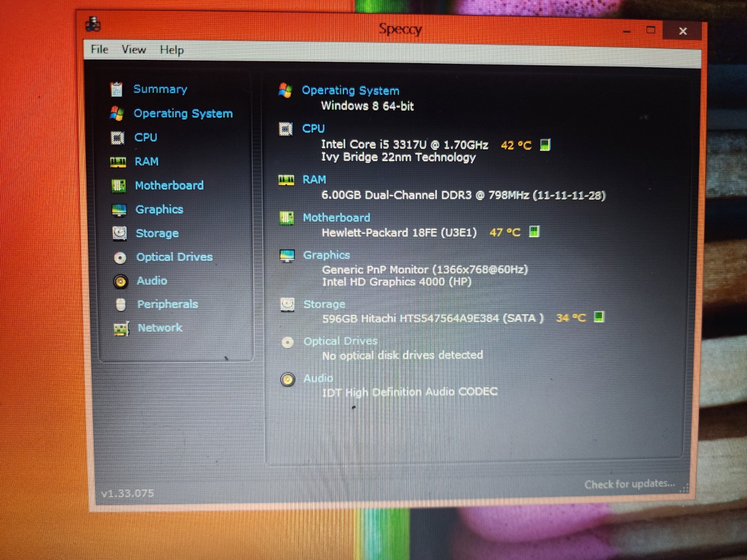Click '596GB Hitachi' storage text line
This screenshot has height=560, width=747.
coord(433,318)
